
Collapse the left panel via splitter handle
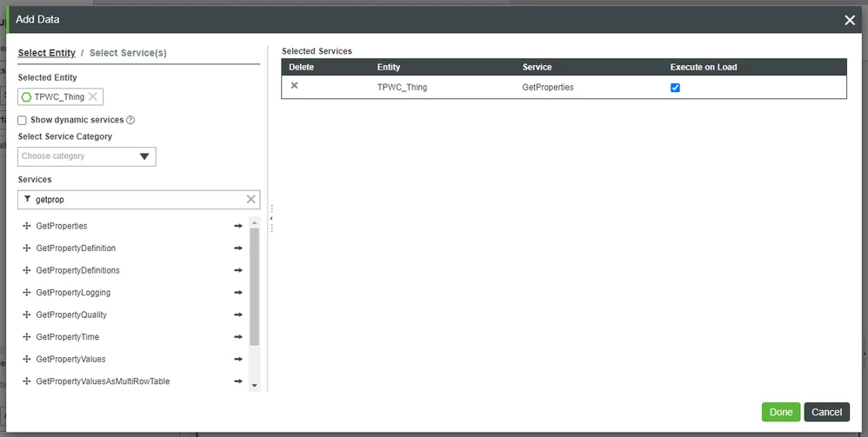click(272, 219)
